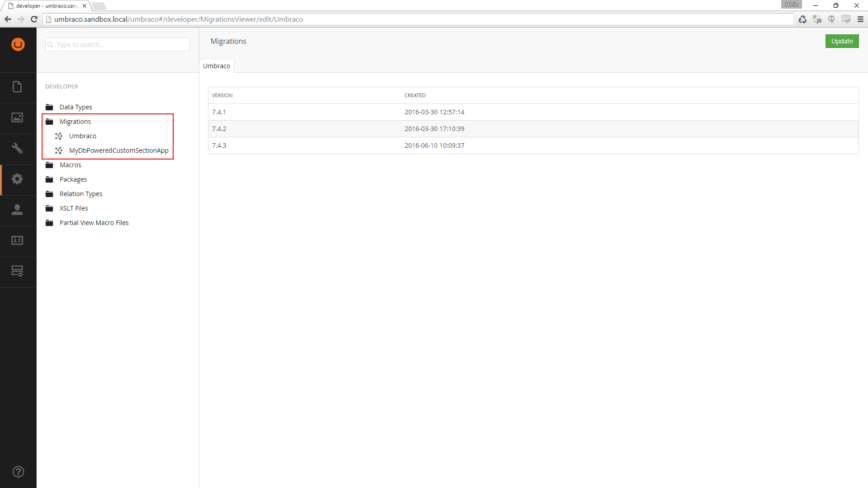Image resolution: width=868 pixels, height=488 pixels.
Task: Open the Chrome hamburger menu
Action: 860,19
